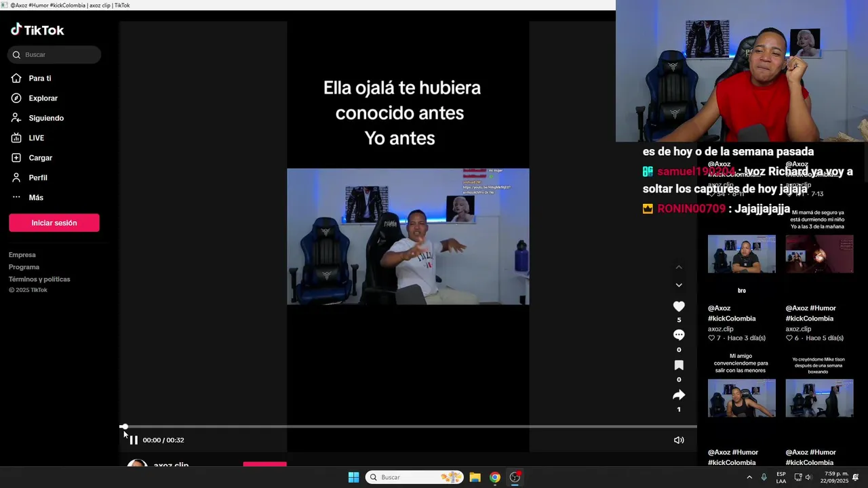Click the Para ti home icon
This screenshot has height=488, width=868.
tap(16, 79)
